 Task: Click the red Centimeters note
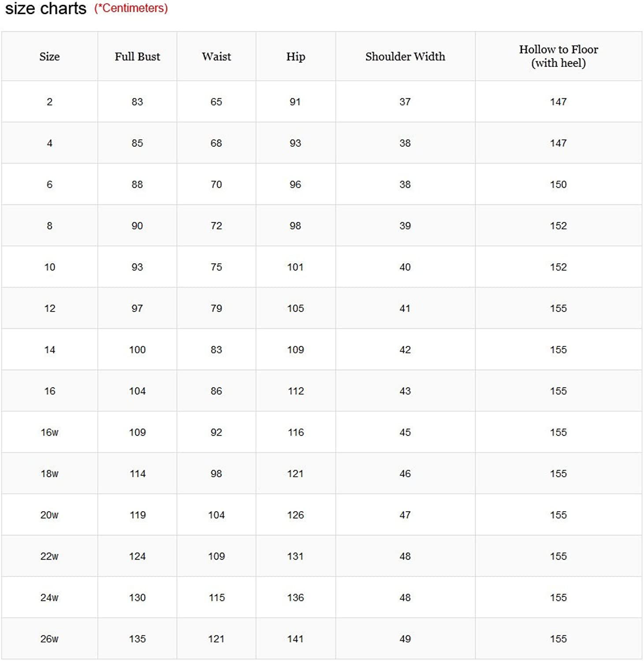point(131,8)
